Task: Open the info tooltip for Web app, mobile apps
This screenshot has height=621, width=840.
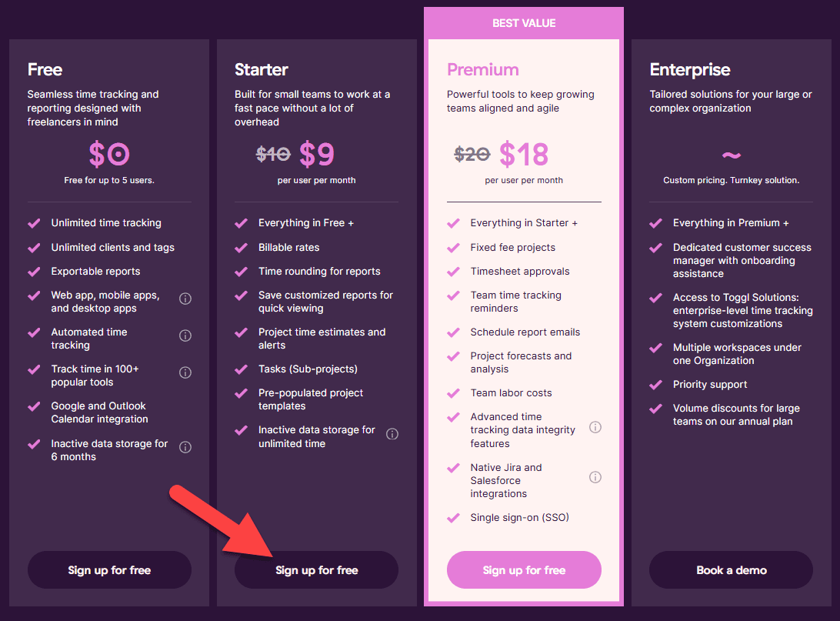Action: [x=185, y=298]
